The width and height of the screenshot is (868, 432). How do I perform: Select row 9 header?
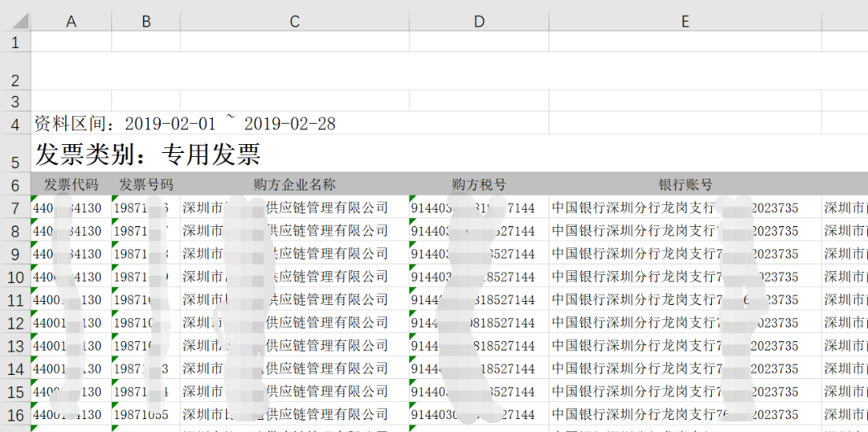15,253
